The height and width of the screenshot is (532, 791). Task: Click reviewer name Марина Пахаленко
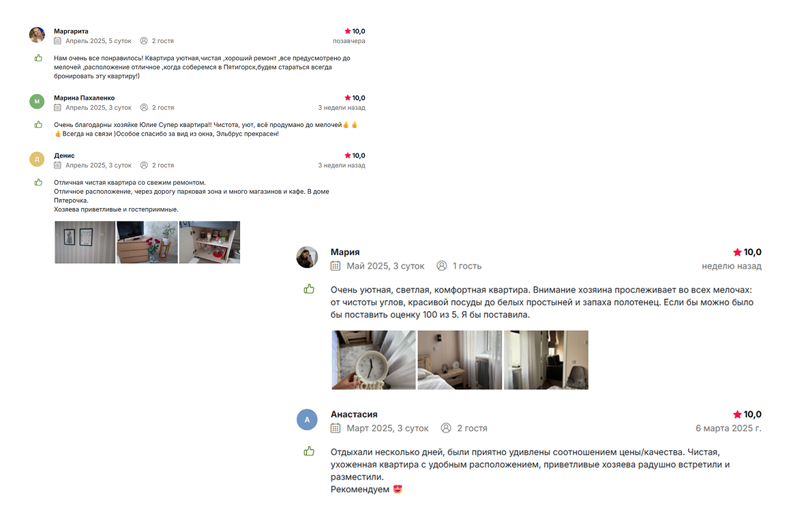(x=85, y=98)
